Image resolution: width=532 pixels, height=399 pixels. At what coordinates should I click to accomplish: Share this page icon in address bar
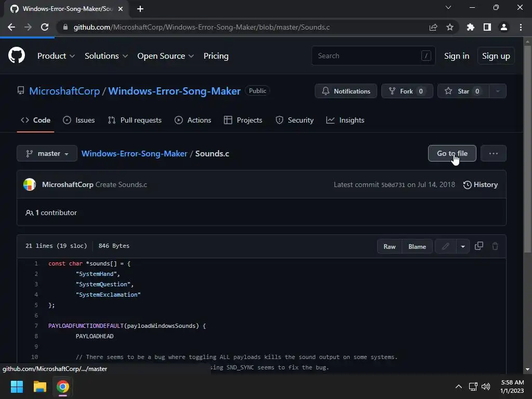(433, 27)
